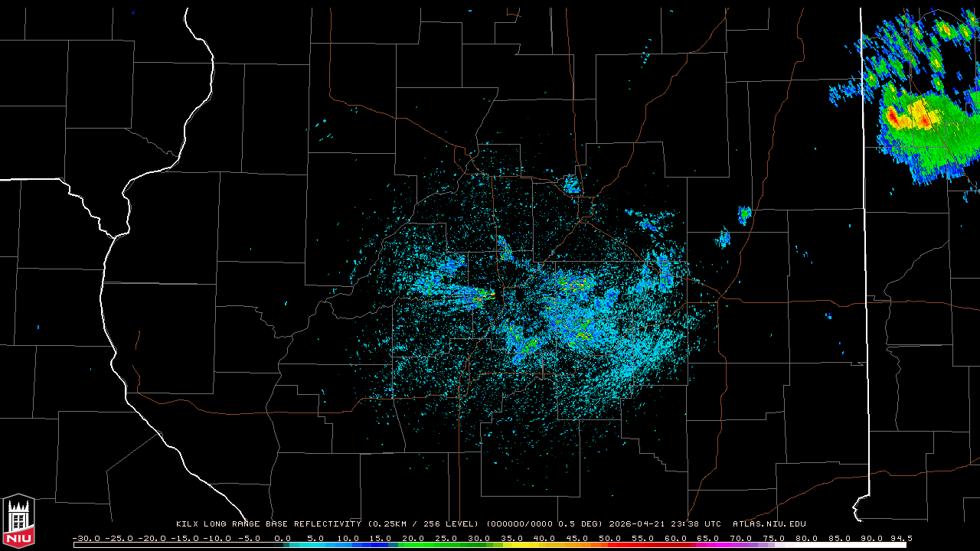Click the -25.0 scale label
The width and height of the screenshot is (980, 551).
tap(119, 538)
